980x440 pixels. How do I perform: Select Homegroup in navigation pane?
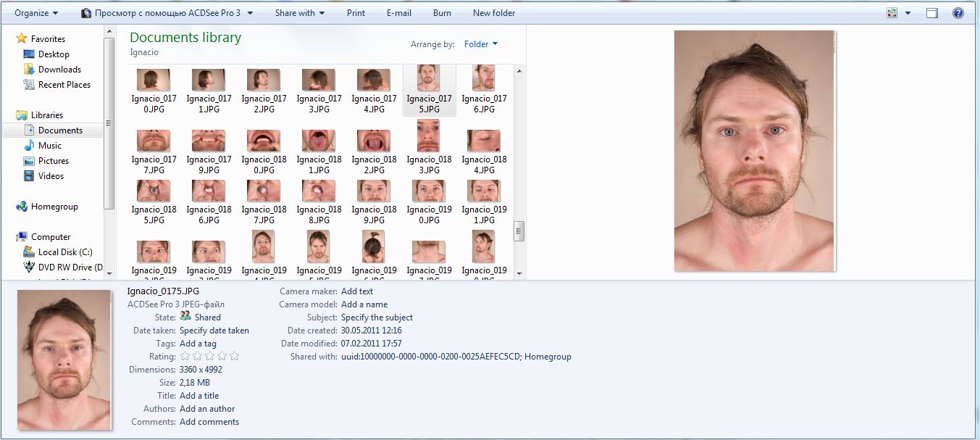[x=54, y=207]
